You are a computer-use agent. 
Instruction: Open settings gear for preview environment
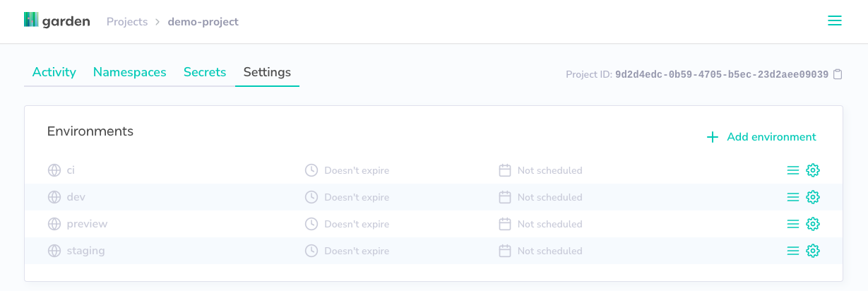(x=813, y=224)
